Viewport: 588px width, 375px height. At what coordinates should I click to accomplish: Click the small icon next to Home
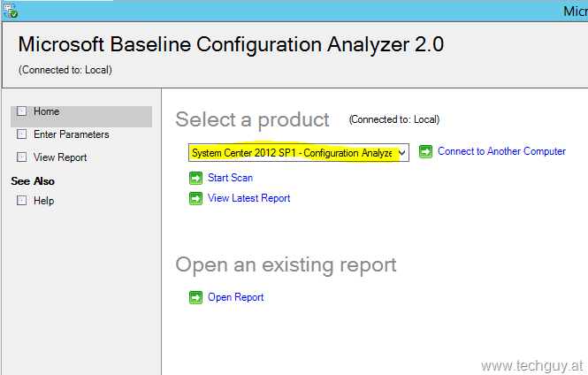(22, 111)
